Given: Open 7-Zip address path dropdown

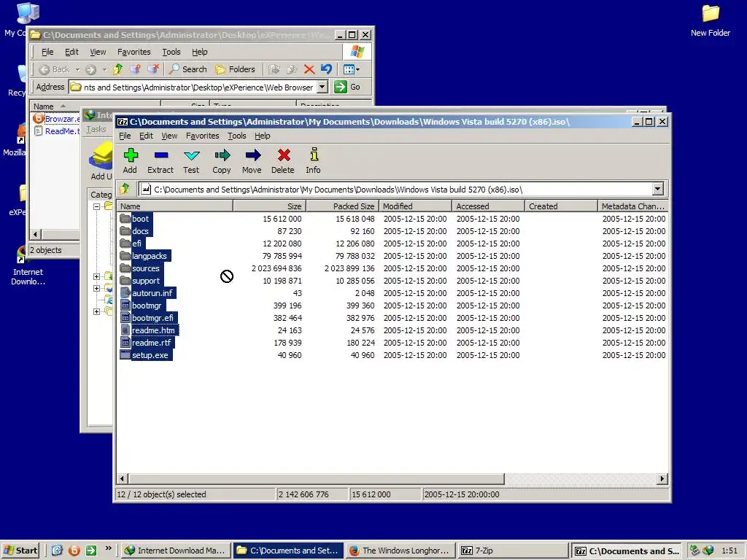Looking at the screenshot, I should [x=658, y=189].
